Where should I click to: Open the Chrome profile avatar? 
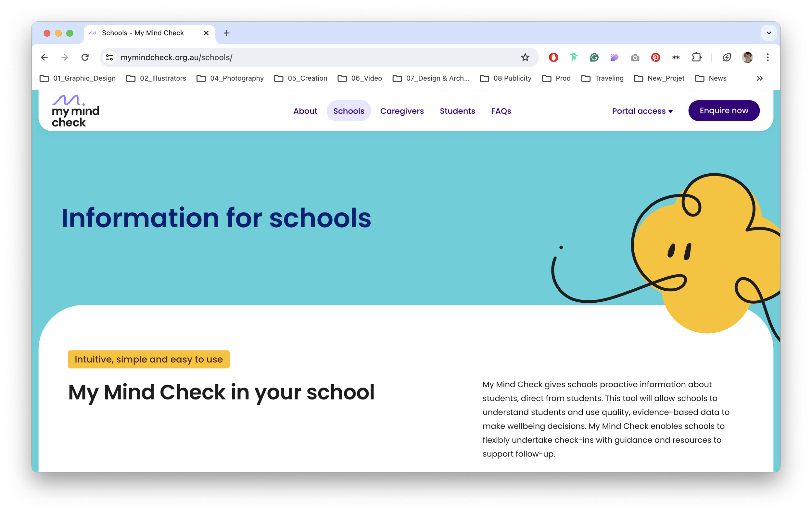tap(747, 57)
